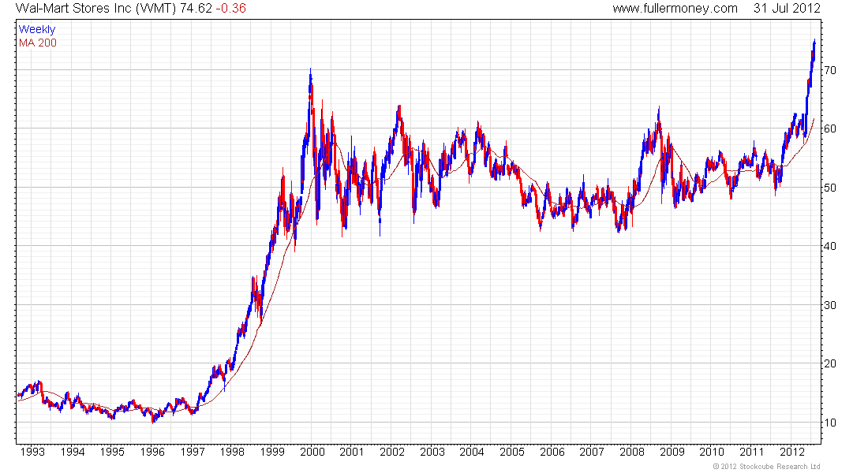Open the www.fullermoney.com link text
The height and width of the screenshot is (473, 868).
[x=675, y=9]
